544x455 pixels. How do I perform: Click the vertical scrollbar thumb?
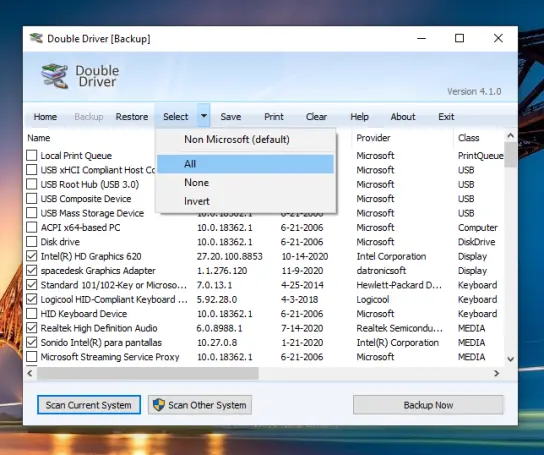pyautogui.click(x=510, y=155)
